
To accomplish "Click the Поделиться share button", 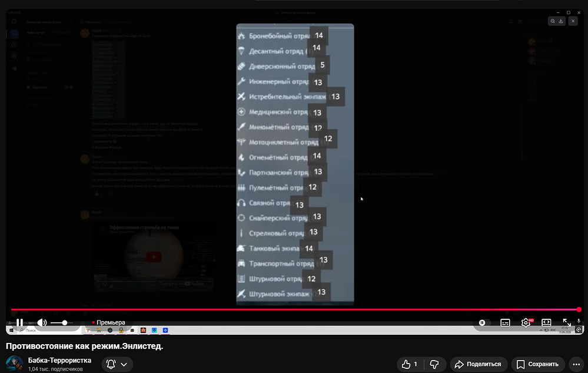I will pos(479,364).
